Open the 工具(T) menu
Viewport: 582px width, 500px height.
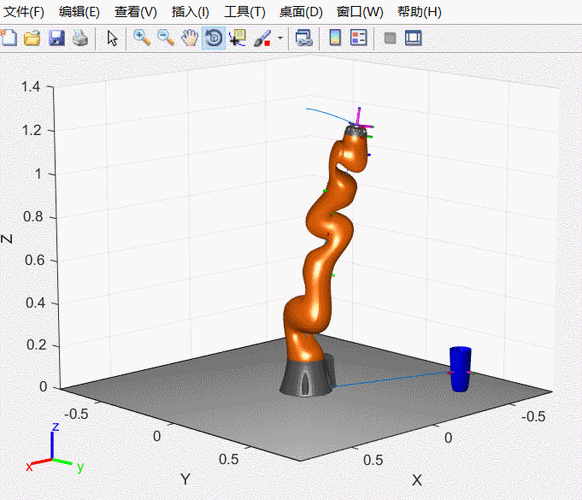coord(245,12)
